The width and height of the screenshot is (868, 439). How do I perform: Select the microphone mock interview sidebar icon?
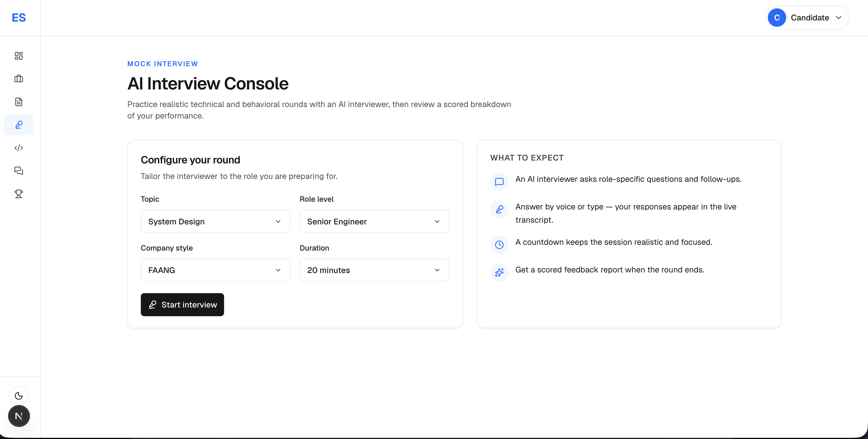pos(19,125)
